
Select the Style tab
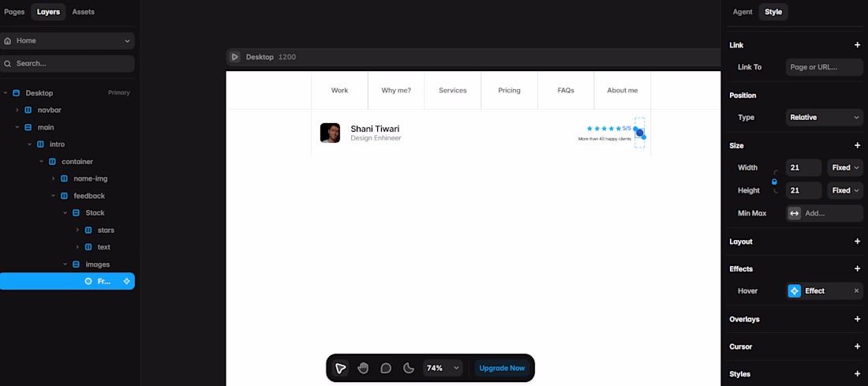[x=773, y=12]
